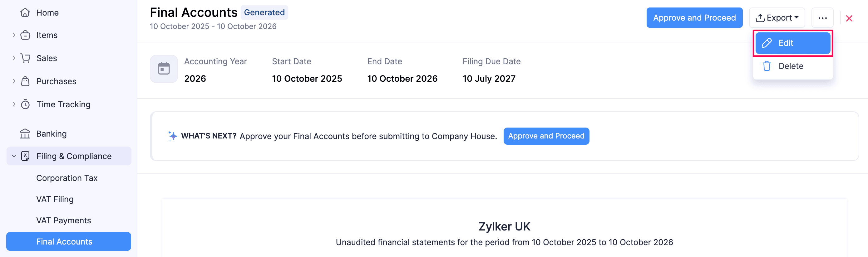Open Time Tracking via clock icon

25,104
